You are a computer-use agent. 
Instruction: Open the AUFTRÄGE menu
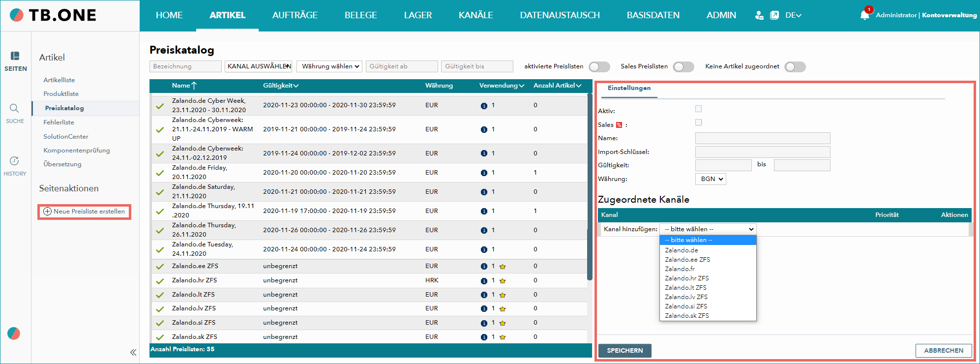point(295,15)
